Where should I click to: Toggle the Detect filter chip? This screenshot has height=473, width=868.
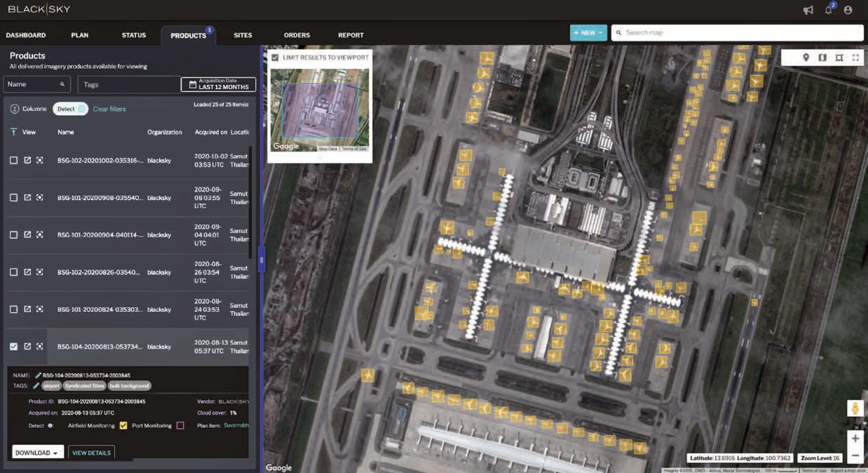click(x=70, y=109)
